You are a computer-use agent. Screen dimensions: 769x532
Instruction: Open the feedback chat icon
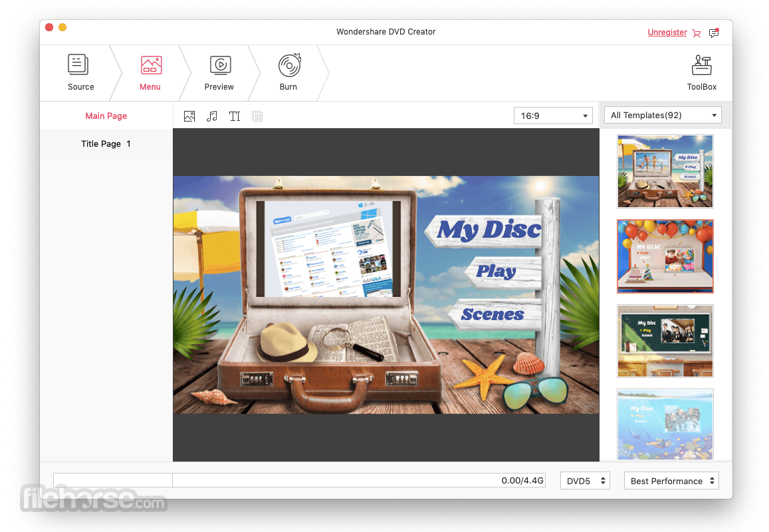click(x=714, y=33)
